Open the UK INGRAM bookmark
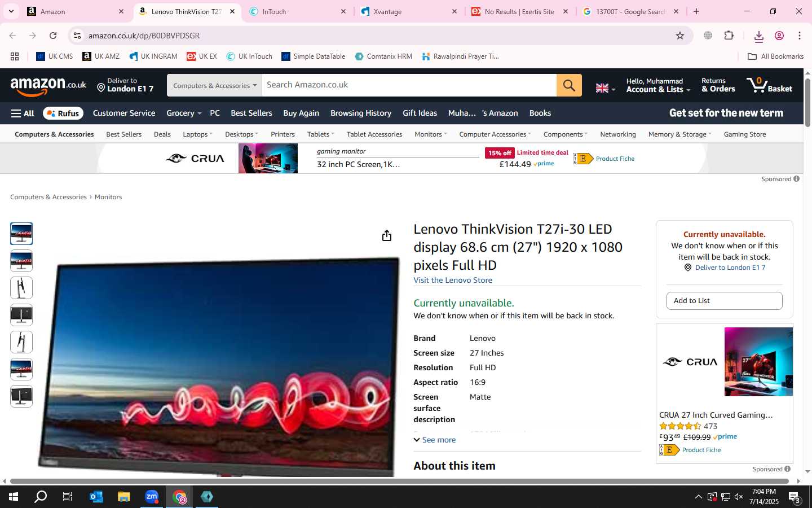Screen dimensions: 812x508 coord(153,56)
